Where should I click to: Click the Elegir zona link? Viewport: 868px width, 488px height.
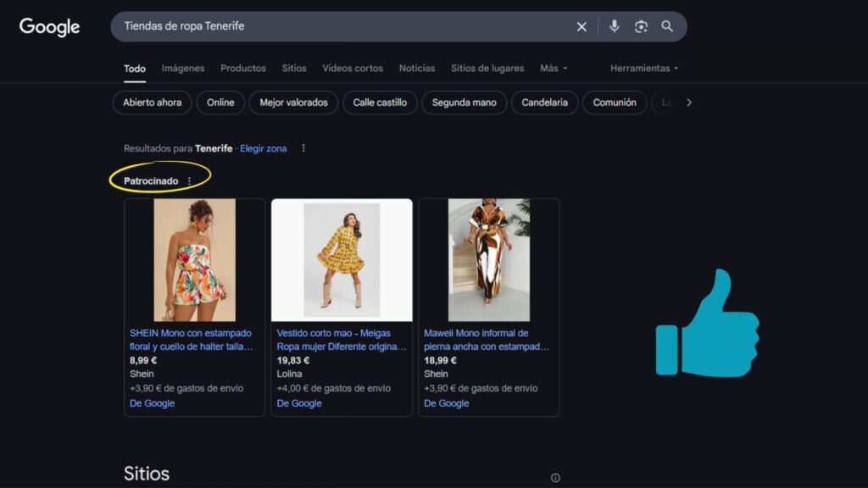pyautogui.click(x=264, y=148)
